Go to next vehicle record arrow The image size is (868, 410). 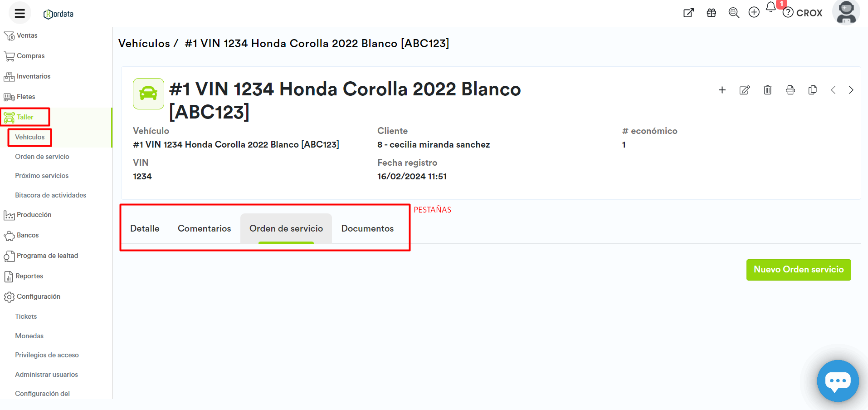pyautogui.click(x=851, y=90)
